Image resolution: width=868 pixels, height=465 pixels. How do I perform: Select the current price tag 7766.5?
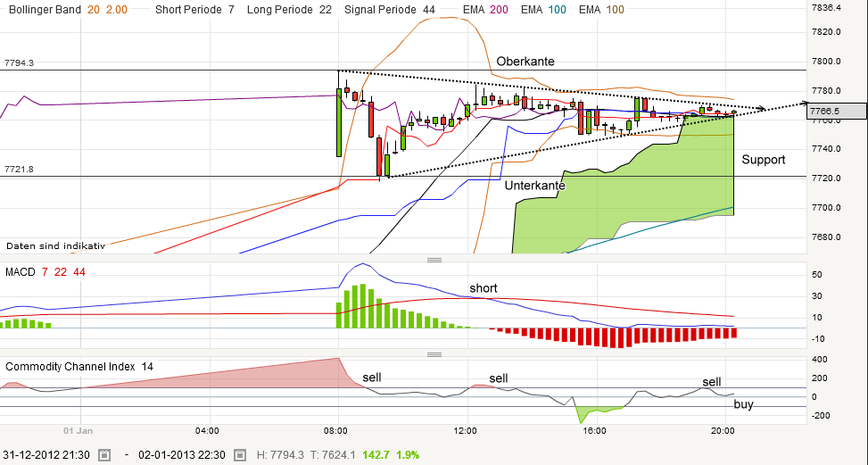(837, 111)
